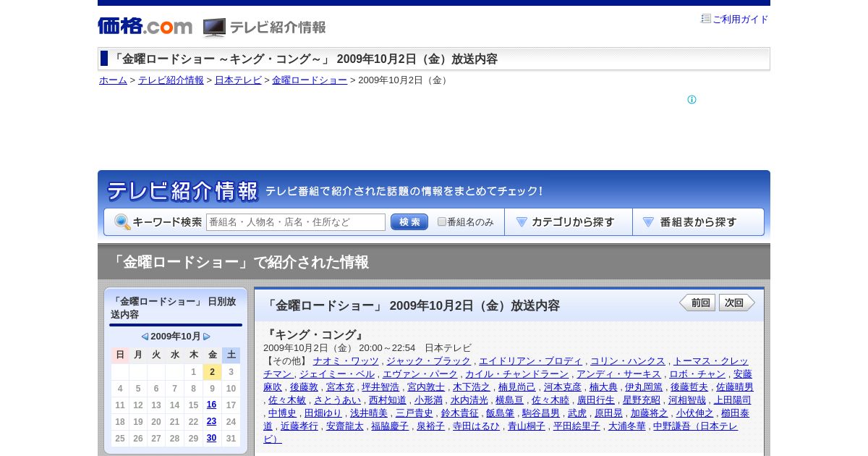
Task: Open カイル・チャンドラーン cast link
Action: 517,374
